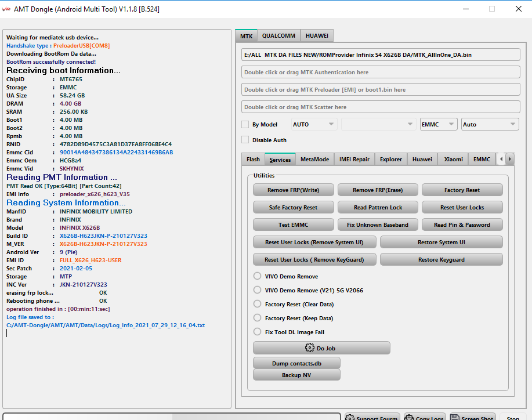Click the Support Forum gear icon

point(350,418)
